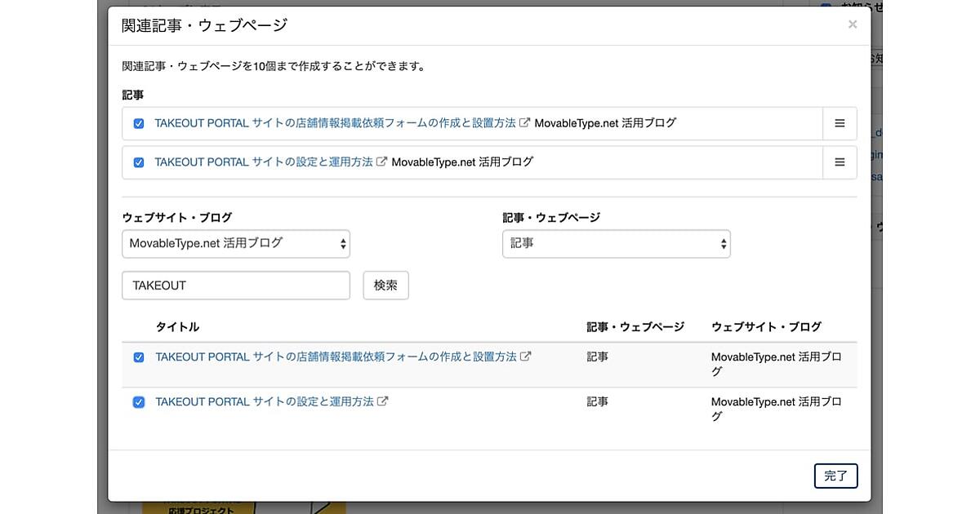Viewport: 980px width, 514px height.
Task: Open the ウェブサイト・ブログ dropdown
Action: (x=236, y=243)
